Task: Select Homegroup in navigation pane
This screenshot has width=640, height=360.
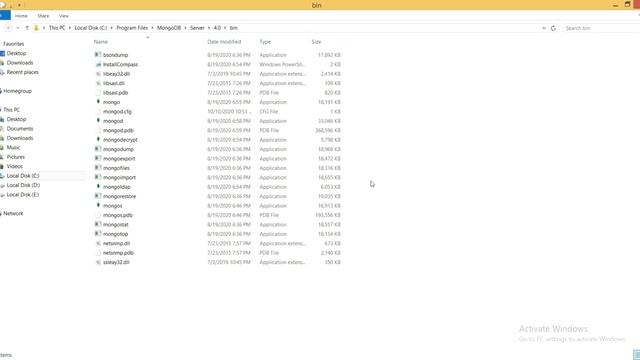Action: 17,91
